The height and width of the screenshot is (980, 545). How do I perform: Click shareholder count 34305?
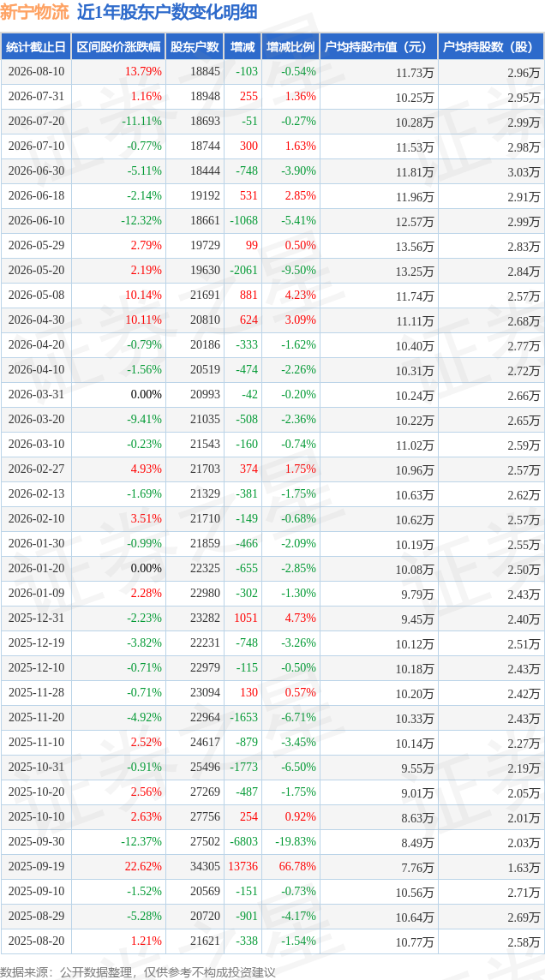click(x=206, y=866)
